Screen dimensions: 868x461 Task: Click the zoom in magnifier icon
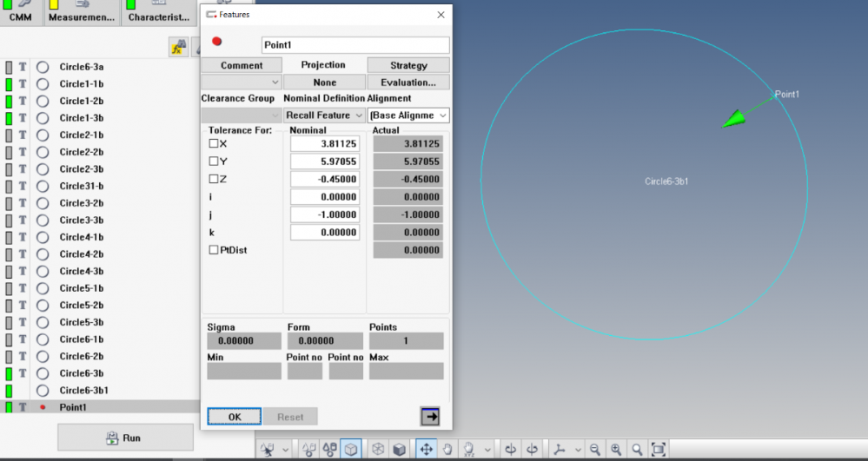[616, 449]
